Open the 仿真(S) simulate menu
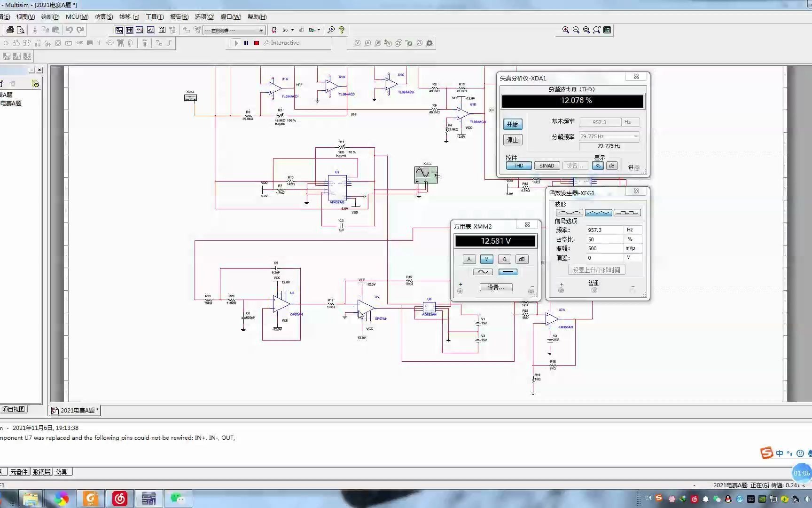Image resolution: width=812 pixels, height=508 pixels. (x=104, y=16)
